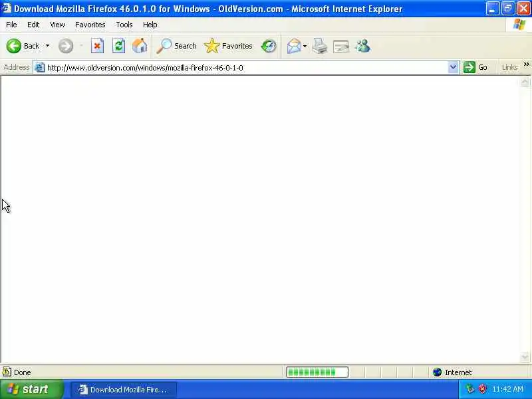Viewport: 532px width, 399px height.
Task: Open the Help menu
Action: point(150,25)
